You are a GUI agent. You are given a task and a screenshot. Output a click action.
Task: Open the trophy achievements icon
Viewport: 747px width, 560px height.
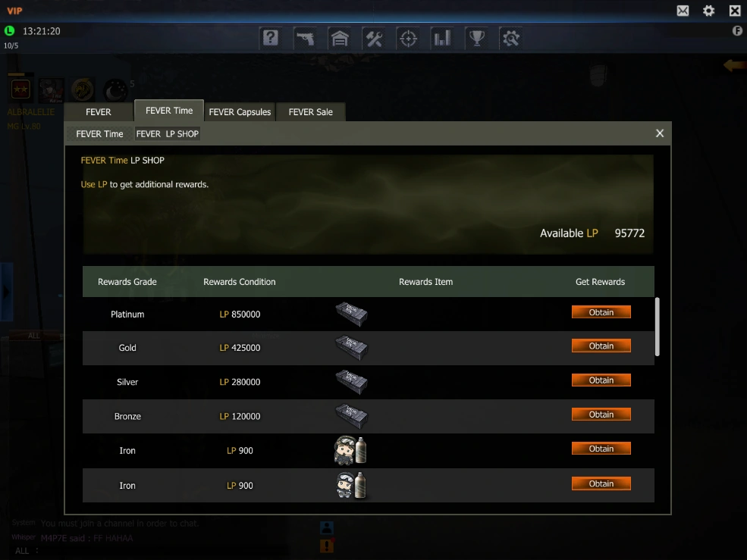pos(477,38)
